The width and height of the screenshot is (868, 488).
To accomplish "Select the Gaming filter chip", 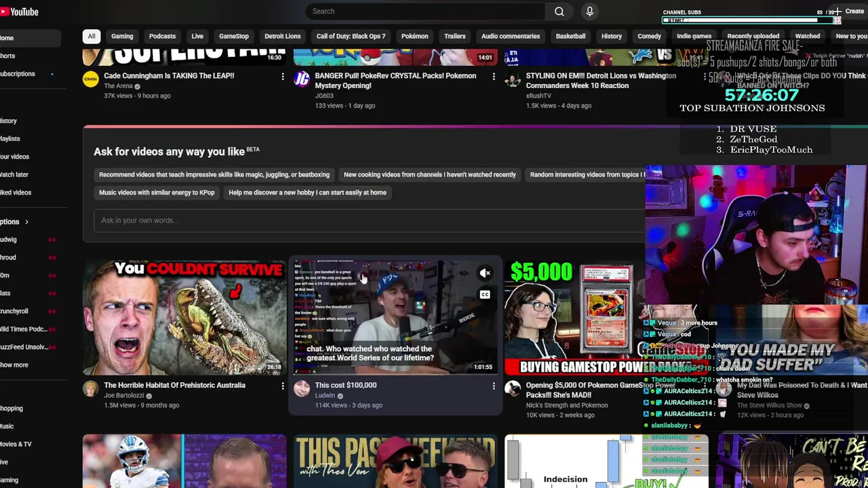I will click(x=122, y=36).
